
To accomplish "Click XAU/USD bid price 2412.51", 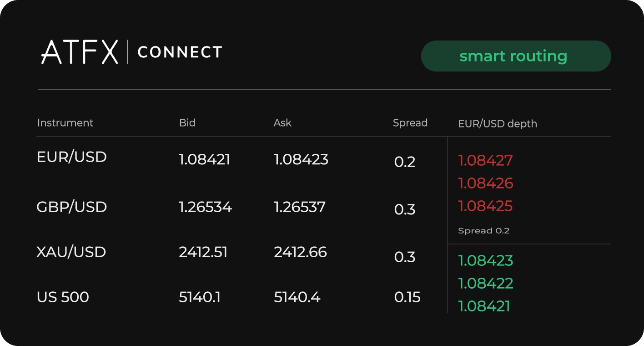I will [203, 252].
